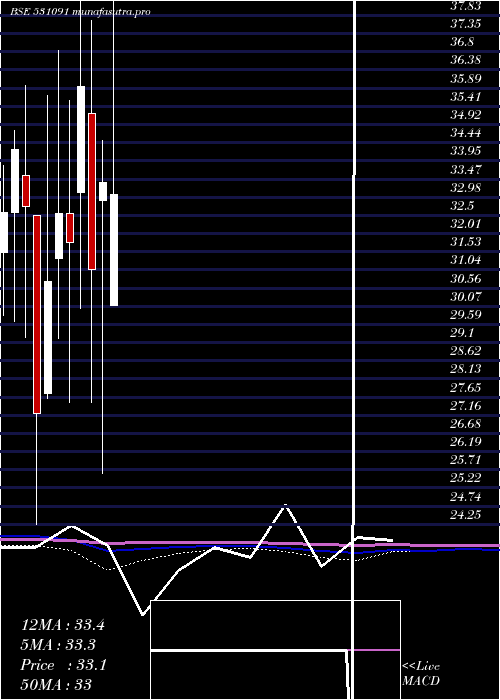Click the rightmost white candlestick body

tap(114, 250)
